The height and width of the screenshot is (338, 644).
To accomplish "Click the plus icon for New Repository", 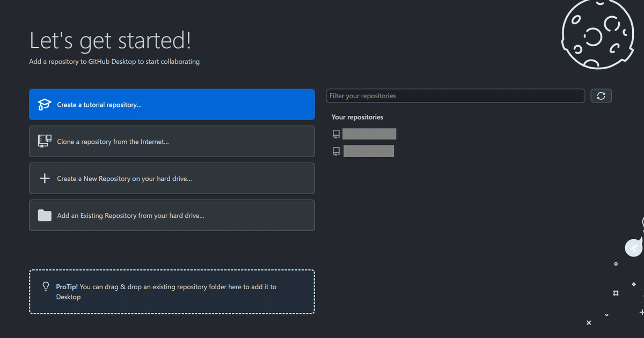I will (45, 179).
